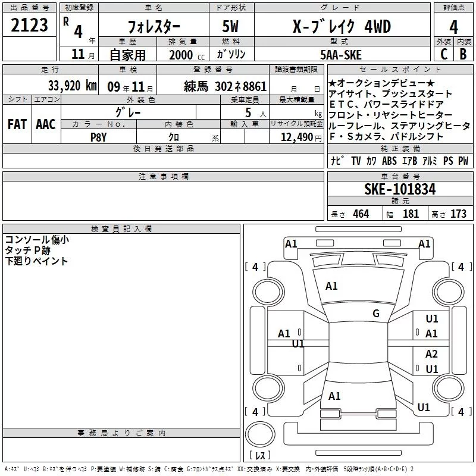Click the ナビ equipment code

click(x=337, y=161)
